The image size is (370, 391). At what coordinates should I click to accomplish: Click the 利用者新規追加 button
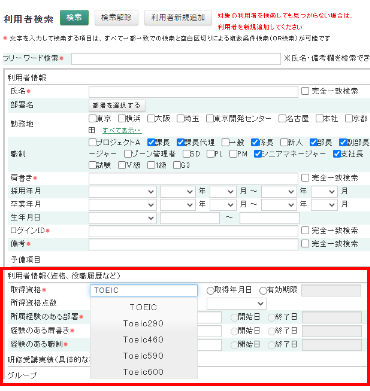pyautogui.click(x=178, y=18)
